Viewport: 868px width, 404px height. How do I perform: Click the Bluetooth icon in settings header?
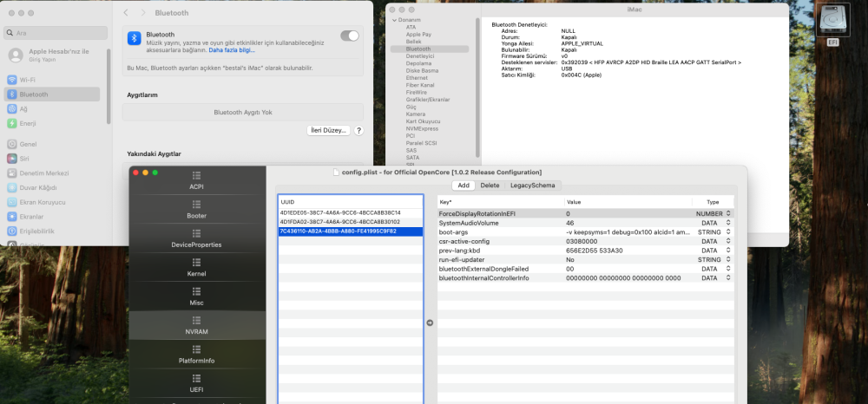pos(135,37)
